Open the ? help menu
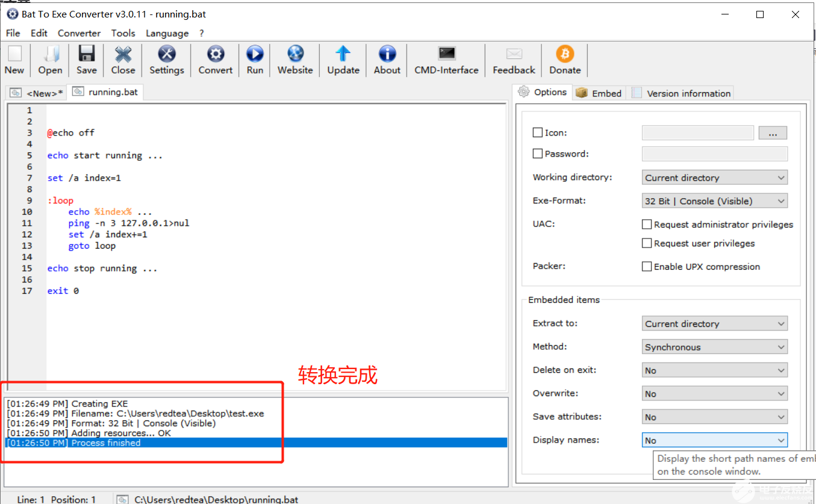Screen dimensions: 816x504 pyautogui.click(x=202, y=33)
